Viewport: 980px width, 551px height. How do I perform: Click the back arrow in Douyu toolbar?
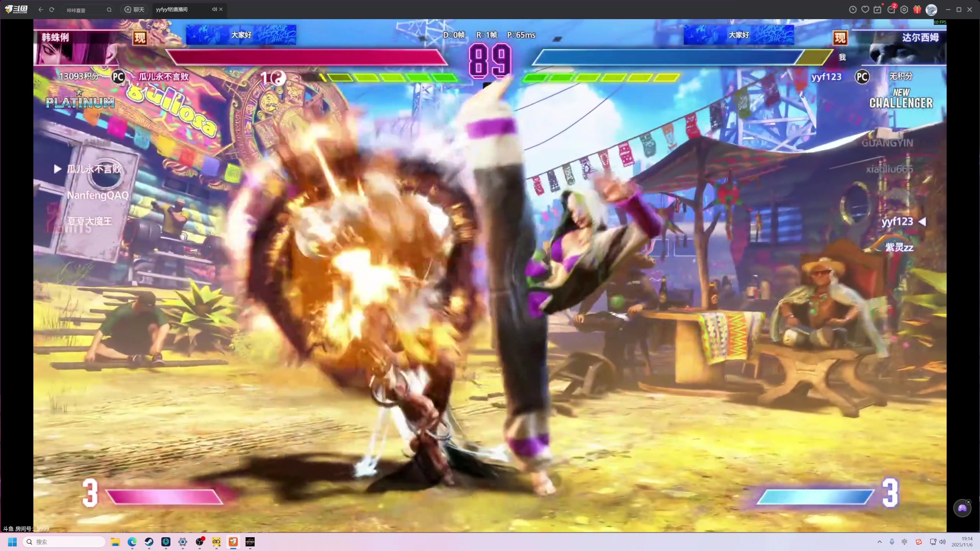click(41, 10)
